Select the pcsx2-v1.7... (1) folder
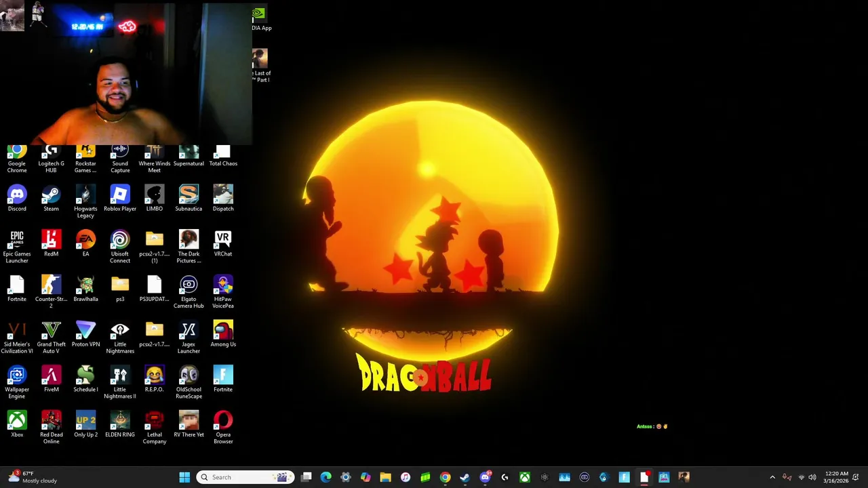The image size is (868, 488). tap(154, 247)
